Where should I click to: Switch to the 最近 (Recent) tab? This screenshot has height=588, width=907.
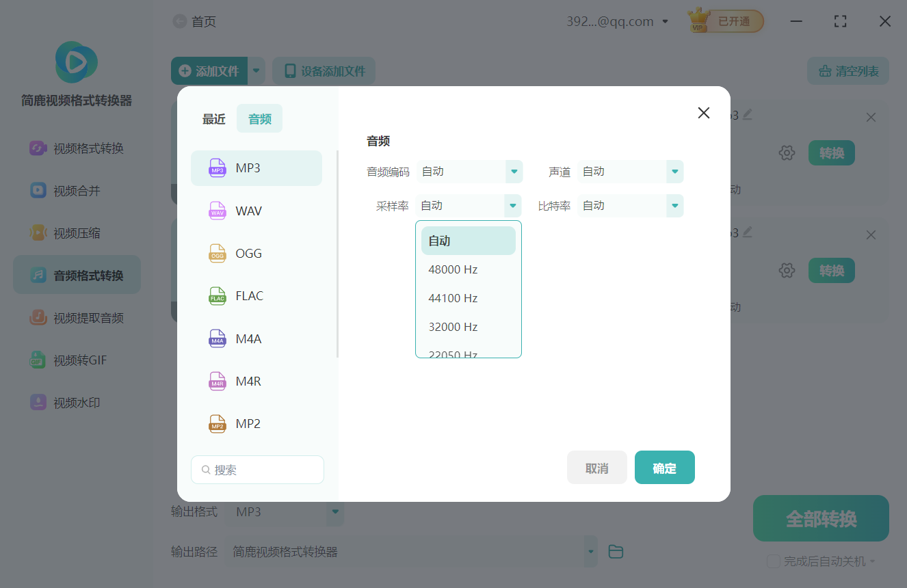[x=213, y=118]
